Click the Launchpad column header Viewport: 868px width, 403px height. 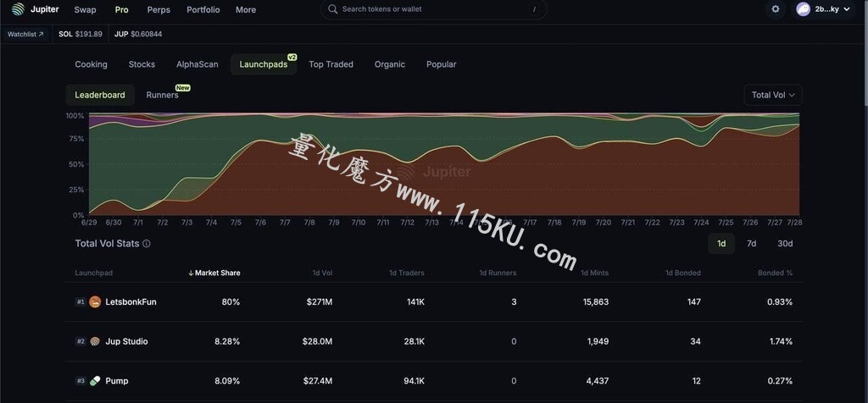pos(93,273)
